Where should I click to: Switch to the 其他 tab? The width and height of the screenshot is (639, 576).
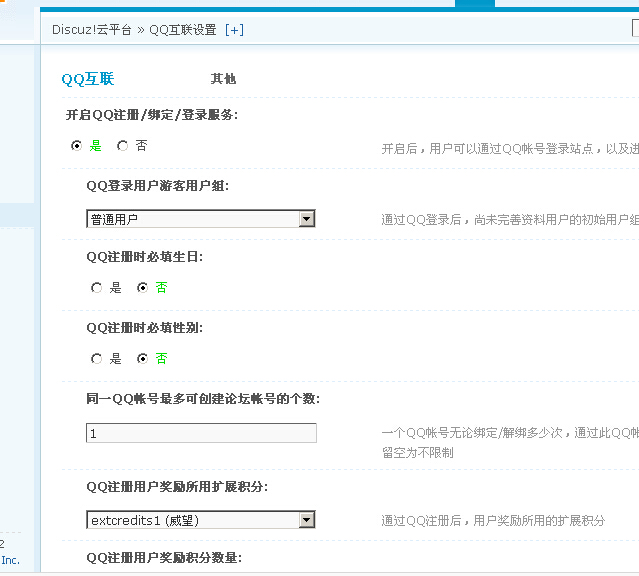223,79
